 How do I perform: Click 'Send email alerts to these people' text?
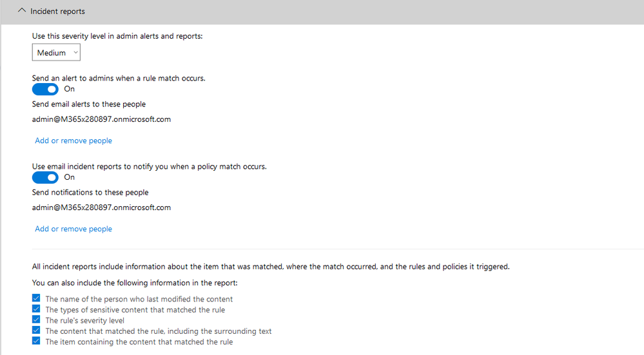[89, 104]
